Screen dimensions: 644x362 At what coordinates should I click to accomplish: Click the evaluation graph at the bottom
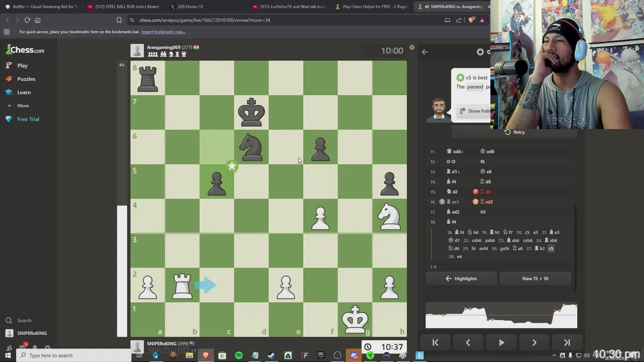click(501, 316)
